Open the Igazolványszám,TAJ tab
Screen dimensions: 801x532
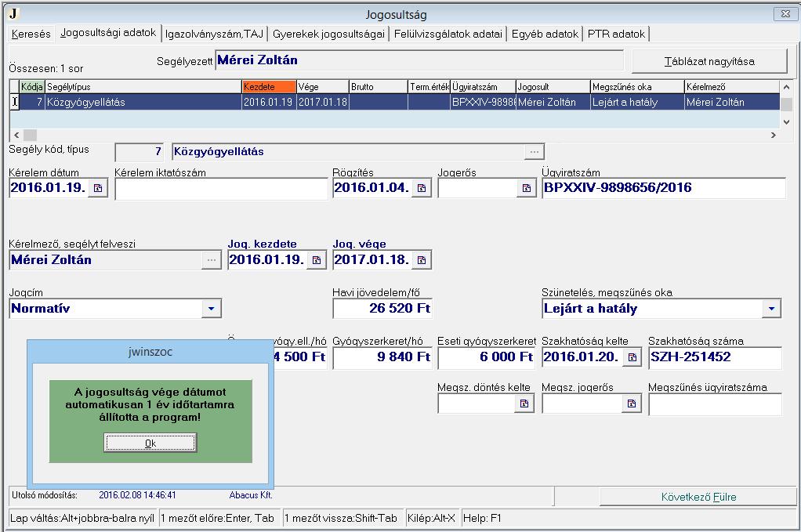[x=214, y=34]
